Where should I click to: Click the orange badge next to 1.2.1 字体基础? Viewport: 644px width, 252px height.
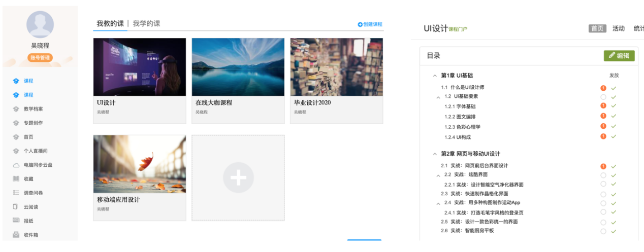tap(603, 106)
